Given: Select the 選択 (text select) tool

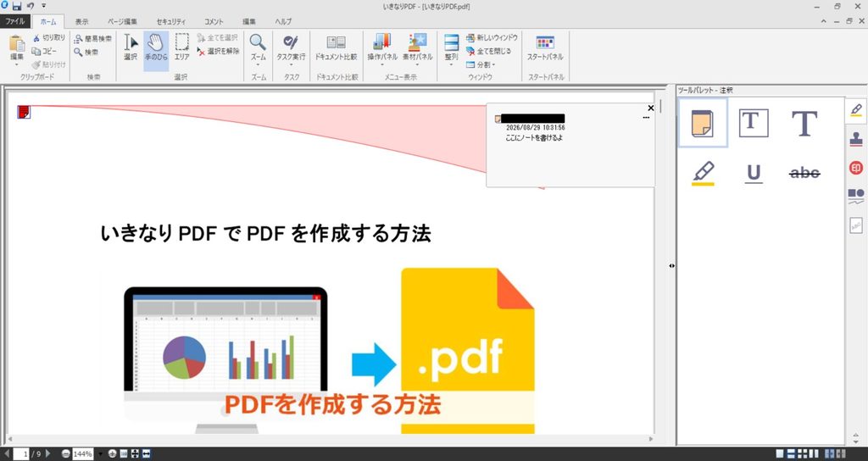Looking at the screenshot, I should [130, 47].
